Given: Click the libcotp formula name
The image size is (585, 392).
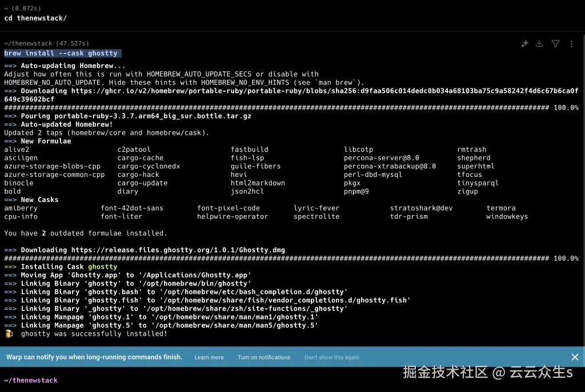Looking at the screenshot, I should pyautogui.click(x=358, y=149).
